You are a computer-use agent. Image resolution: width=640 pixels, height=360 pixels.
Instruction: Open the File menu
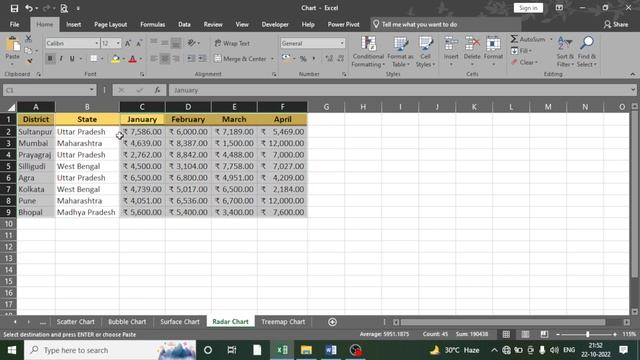(x=14, y=24)
